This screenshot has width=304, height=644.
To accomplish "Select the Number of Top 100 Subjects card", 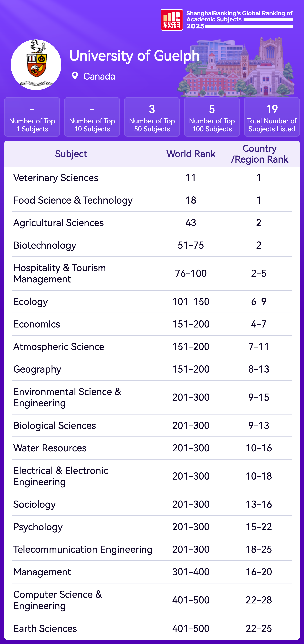I will tap(212, 117).
